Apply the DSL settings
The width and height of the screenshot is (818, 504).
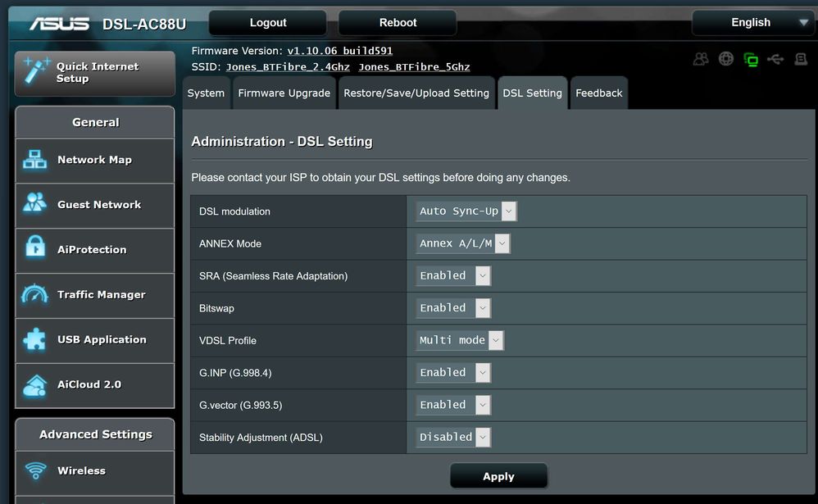coord(498,475)
